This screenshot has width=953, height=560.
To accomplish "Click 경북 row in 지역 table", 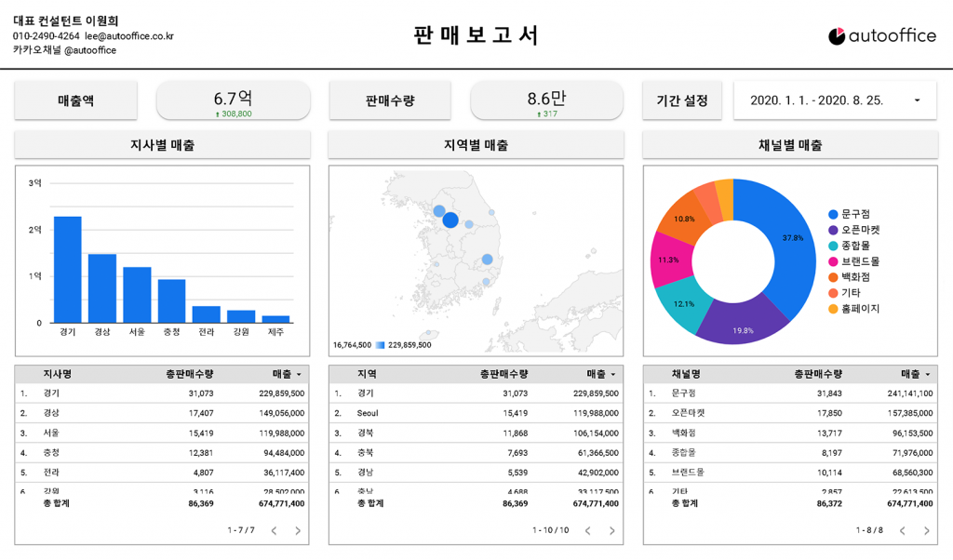I will click(476, 433).
